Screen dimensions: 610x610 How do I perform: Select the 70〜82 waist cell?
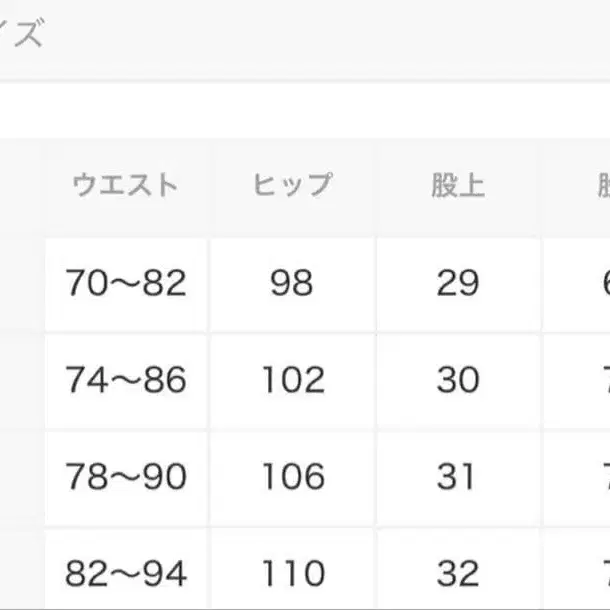pyautogui.click(x=126, y=284)
